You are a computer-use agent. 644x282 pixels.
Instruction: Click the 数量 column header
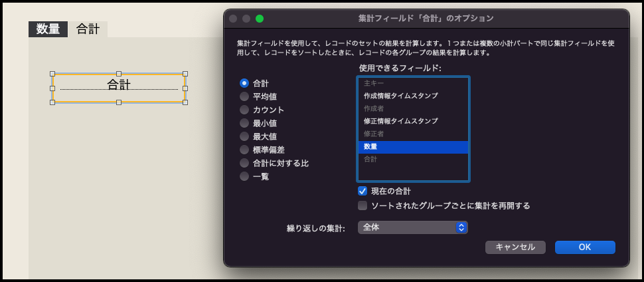48,29
